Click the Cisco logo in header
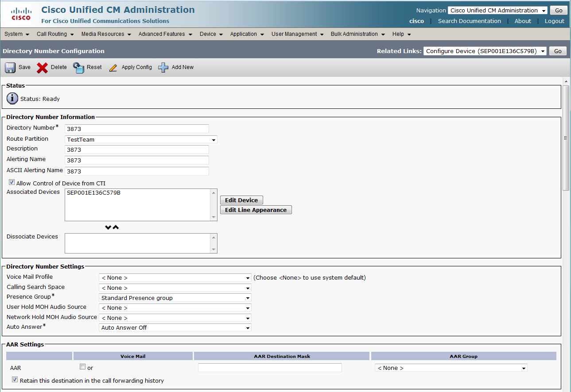571x392 pixels. 21,14
